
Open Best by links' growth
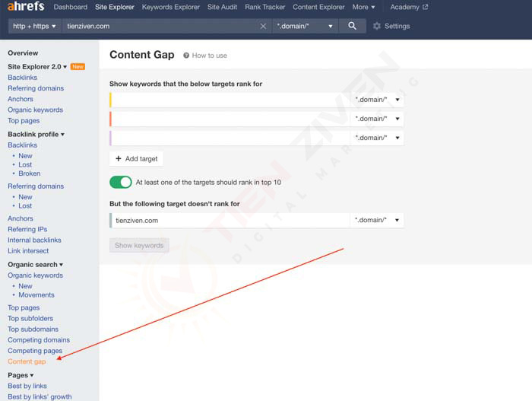(x=40, y=396)
